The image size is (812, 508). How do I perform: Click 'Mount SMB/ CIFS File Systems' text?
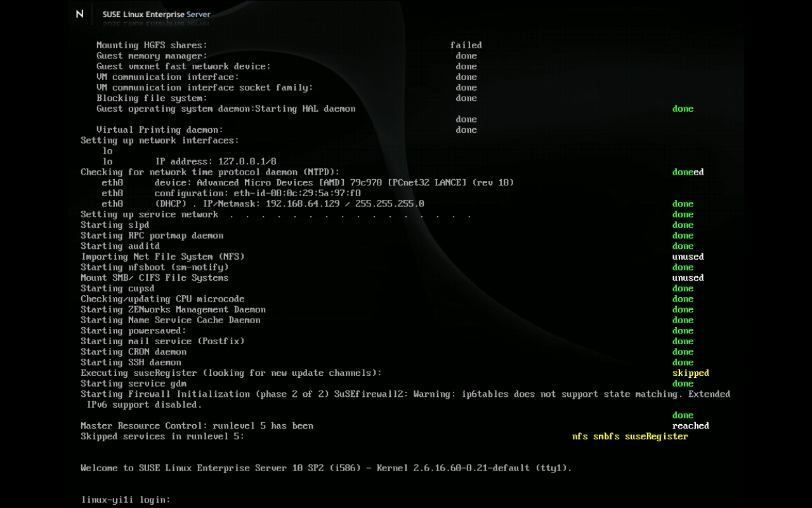coord(154,278)
